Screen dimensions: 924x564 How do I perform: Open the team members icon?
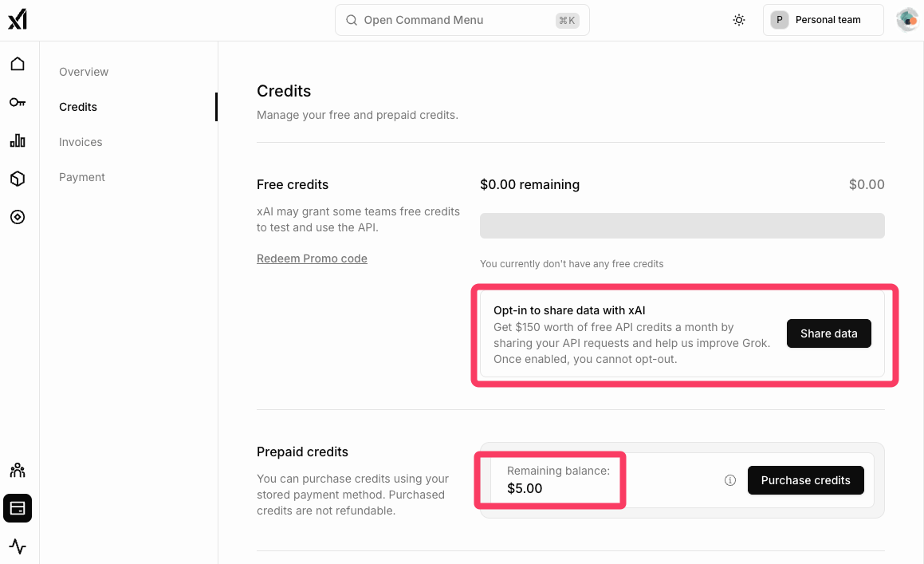18,470
